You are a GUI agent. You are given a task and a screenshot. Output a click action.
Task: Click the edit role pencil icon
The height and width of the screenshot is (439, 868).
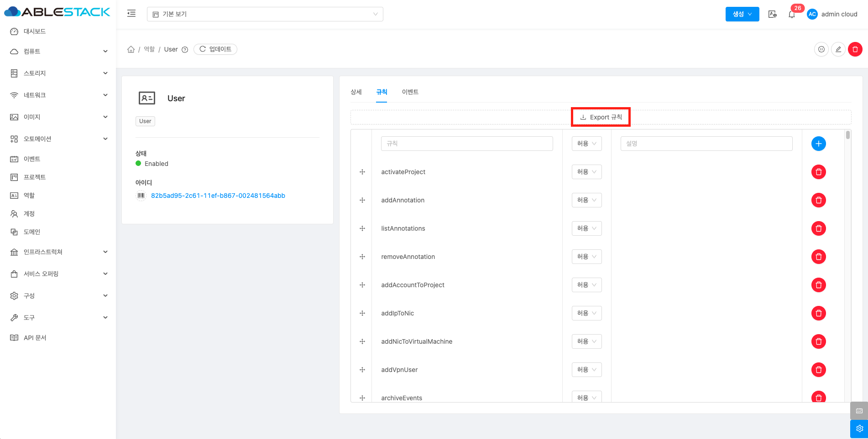(x=838, y=49)
